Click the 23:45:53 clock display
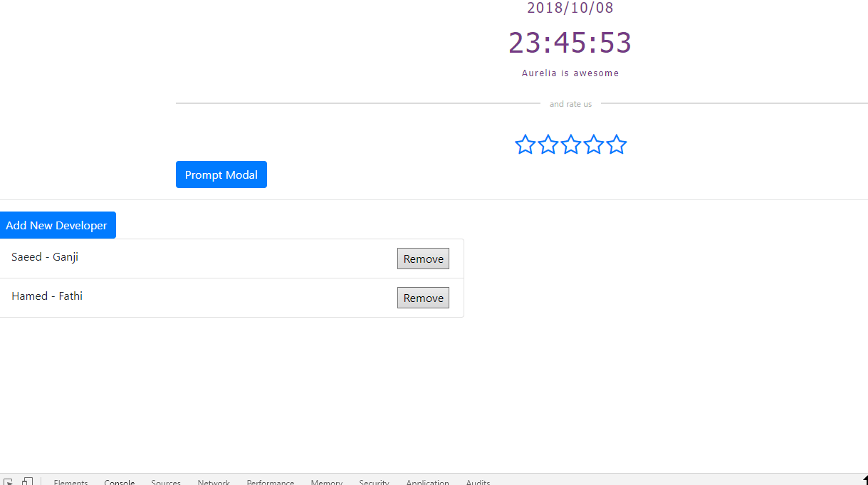The width and height of the screenshot is (868, 485). pos(570,43)
